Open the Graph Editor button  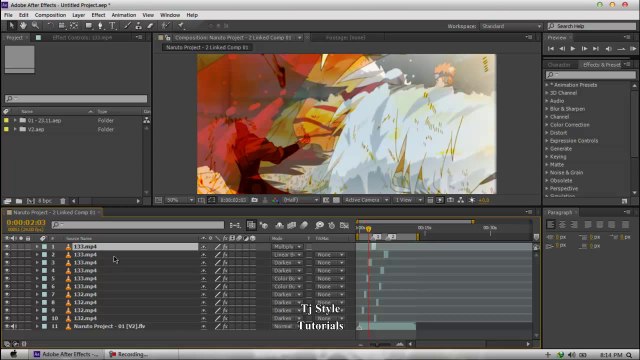point(344,225)
